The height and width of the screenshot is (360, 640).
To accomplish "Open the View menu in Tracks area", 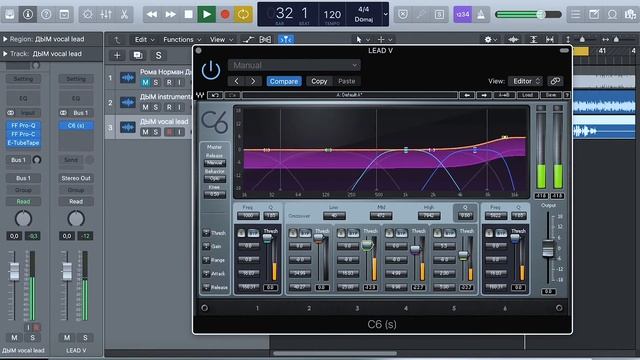I will [x=221, y=40].
